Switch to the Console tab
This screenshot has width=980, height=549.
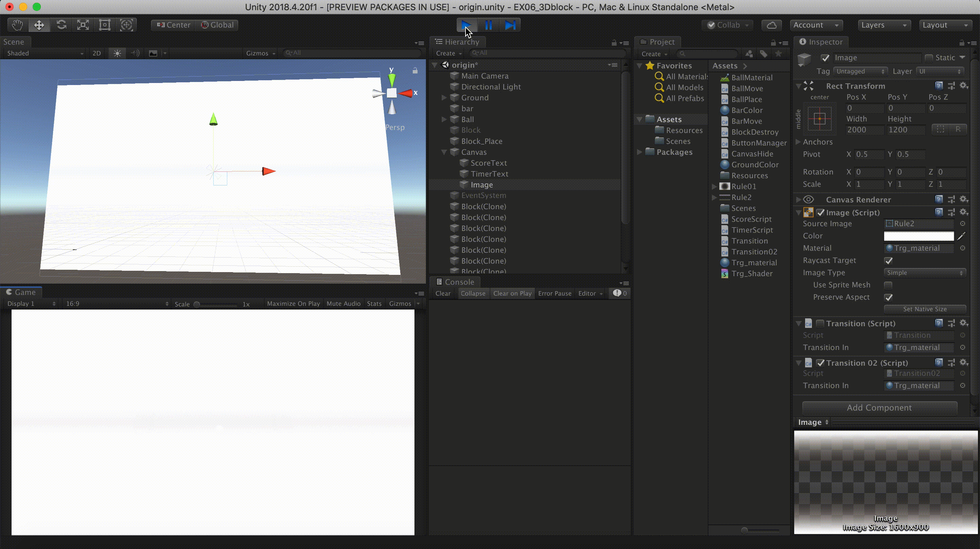455,282
